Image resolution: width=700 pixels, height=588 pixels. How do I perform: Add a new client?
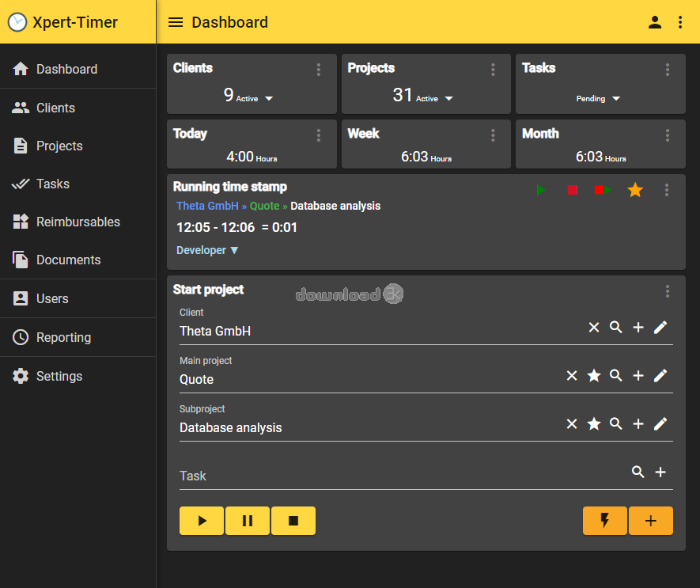click(x=638, y=328)
